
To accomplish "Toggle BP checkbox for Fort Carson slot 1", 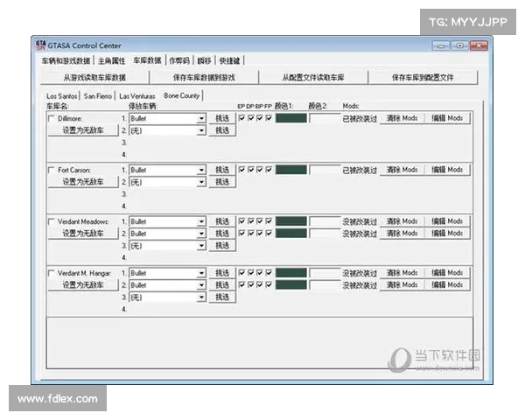I will click(260, 170).
